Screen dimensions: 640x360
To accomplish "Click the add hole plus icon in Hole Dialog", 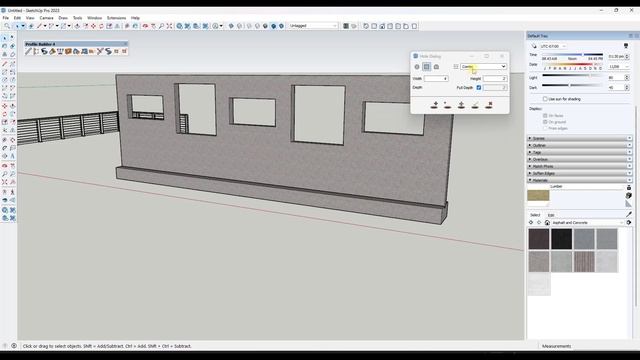I will 435,105.
